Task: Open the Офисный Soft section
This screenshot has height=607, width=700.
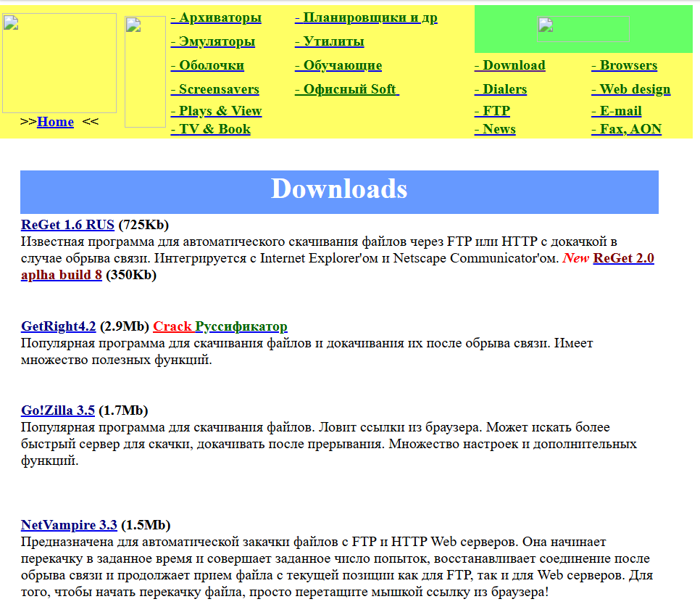Action: click(347, 89)
